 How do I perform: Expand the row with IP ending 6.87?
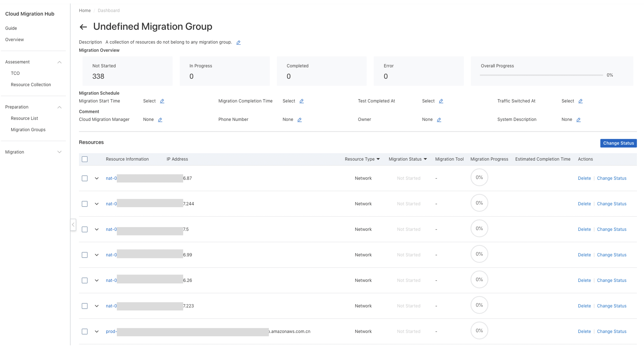pos(97,178)
